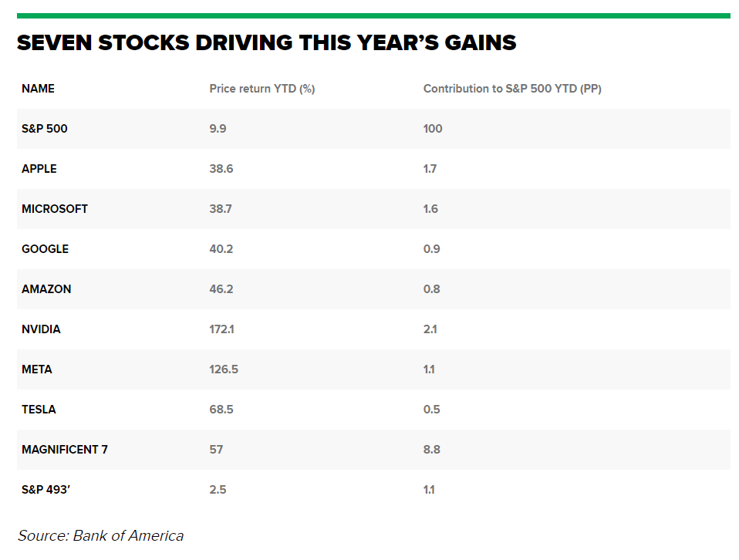Select the GOOGLE row label
Screen dimensions: 739x560
(46, 249)
